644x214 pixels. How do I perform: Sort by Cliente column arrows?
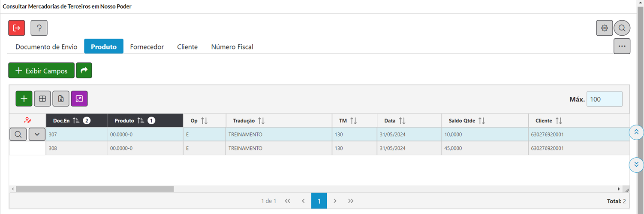tap(559, 121)
